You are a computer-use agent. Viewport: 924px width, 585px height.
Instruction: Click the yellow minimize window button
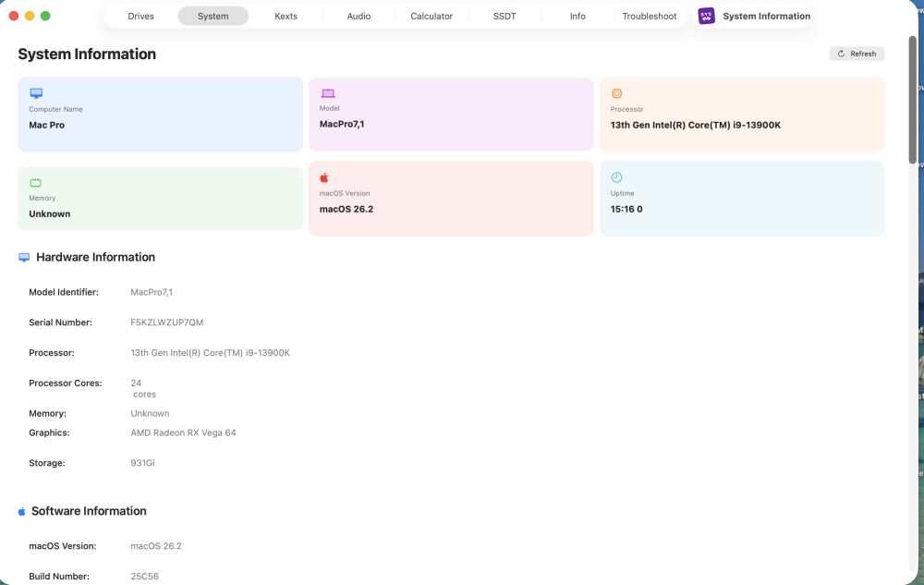pos(30,16)
